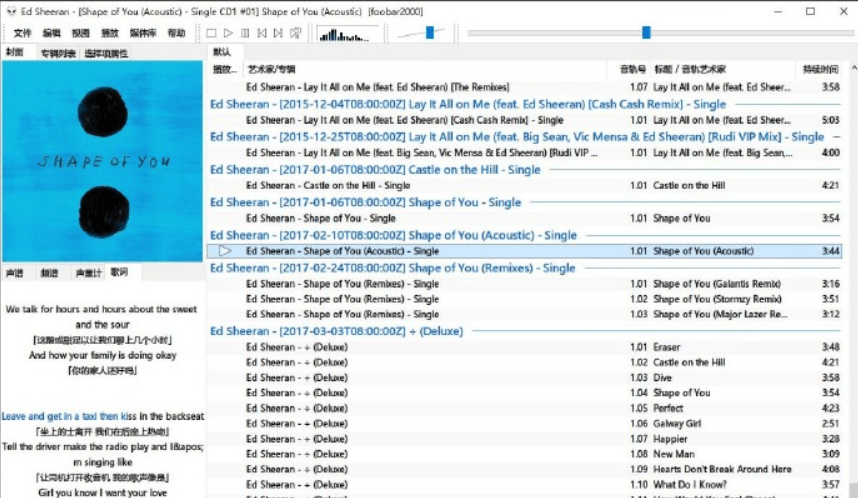Open the 视图 menu
This screenshot has width=858, height=498.
(80, 33)
